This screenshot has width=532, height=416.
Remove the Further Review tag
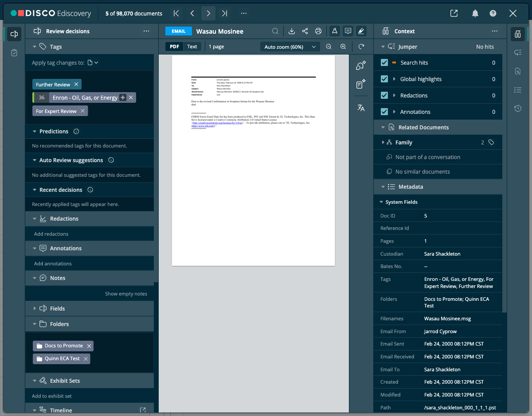coord(76,84)
